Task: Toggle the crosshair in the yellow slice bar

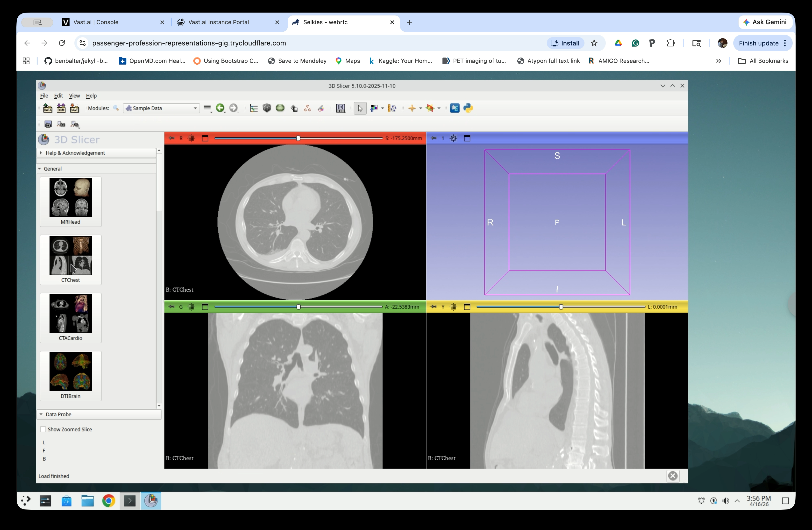Action: pyautogui.click(x=453, y=307)
